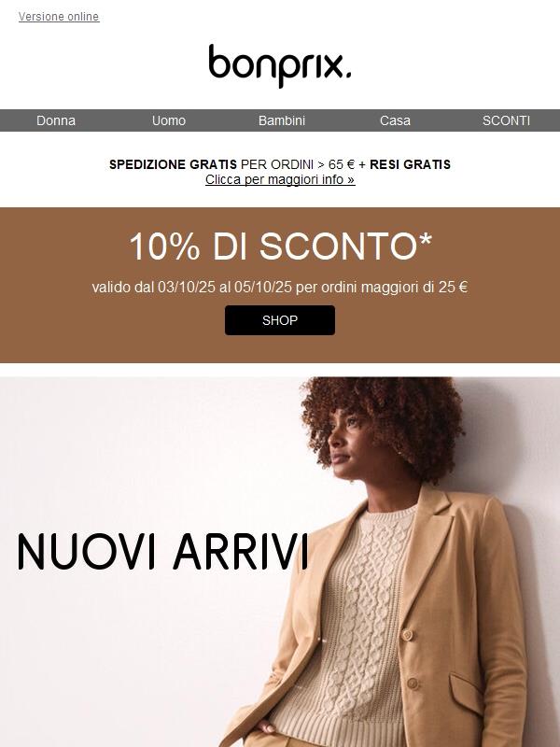
Task: Open the Donna category
Action: (56, 120)
